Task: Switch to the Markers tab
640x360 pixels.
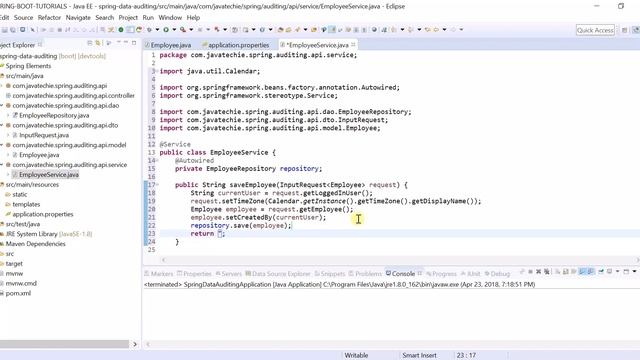Action: [x=159, y=274]
